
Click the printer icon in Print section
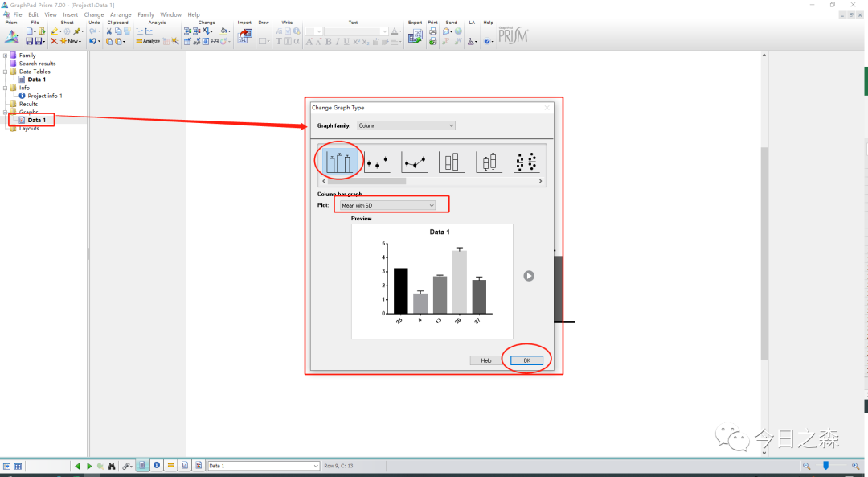coord(432,31)
